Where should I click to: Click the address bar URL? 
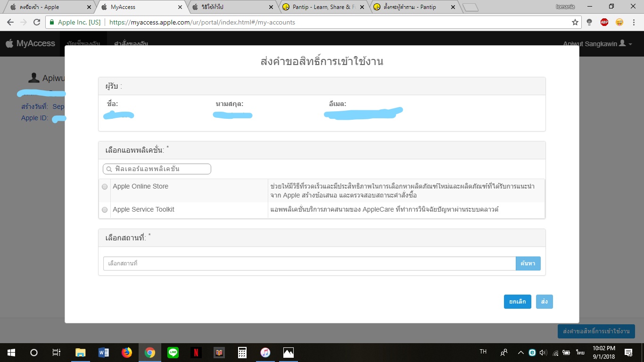tap(202, 22)
